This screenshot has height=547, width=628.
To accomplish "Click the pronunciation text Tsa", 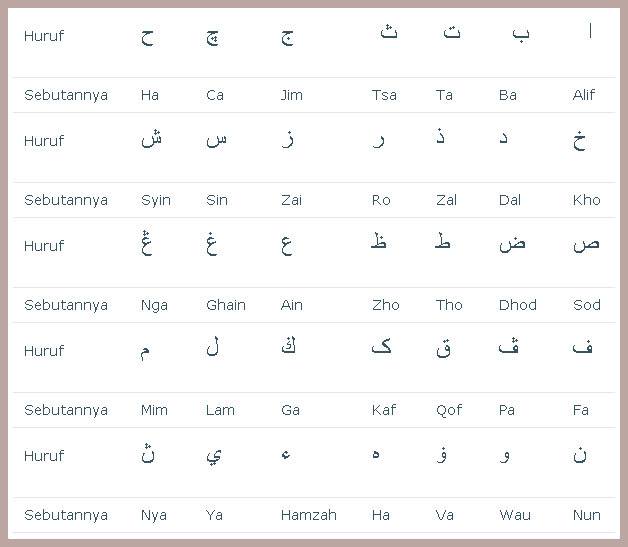I will (384, 95).
